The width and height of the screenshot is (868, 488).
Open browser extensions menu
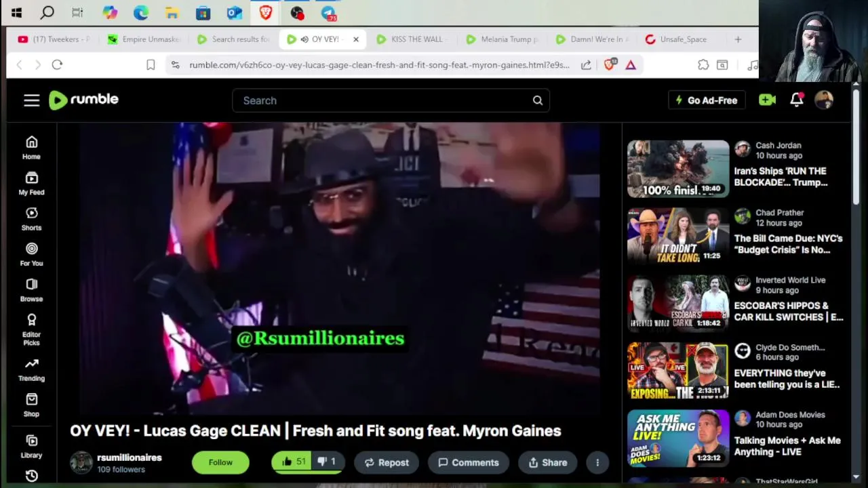point(703,64)
